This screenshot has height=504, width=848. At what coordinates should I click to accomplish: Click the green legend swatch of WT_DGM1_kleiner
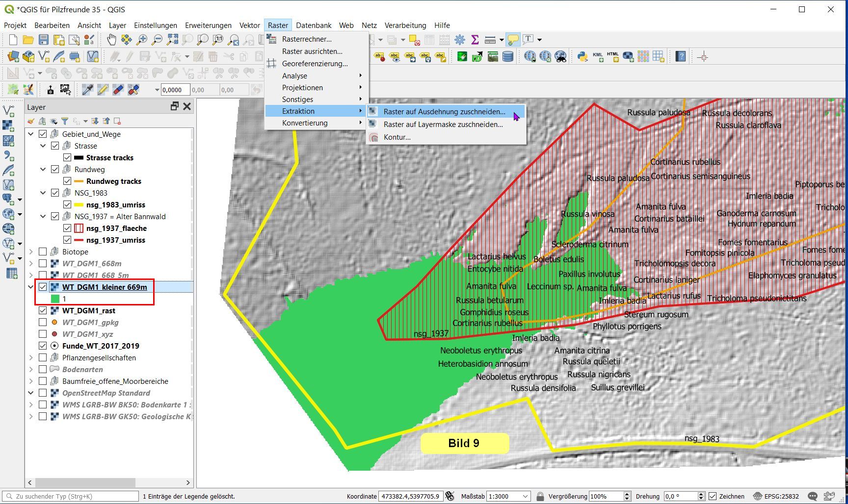(x=55, y=299)
